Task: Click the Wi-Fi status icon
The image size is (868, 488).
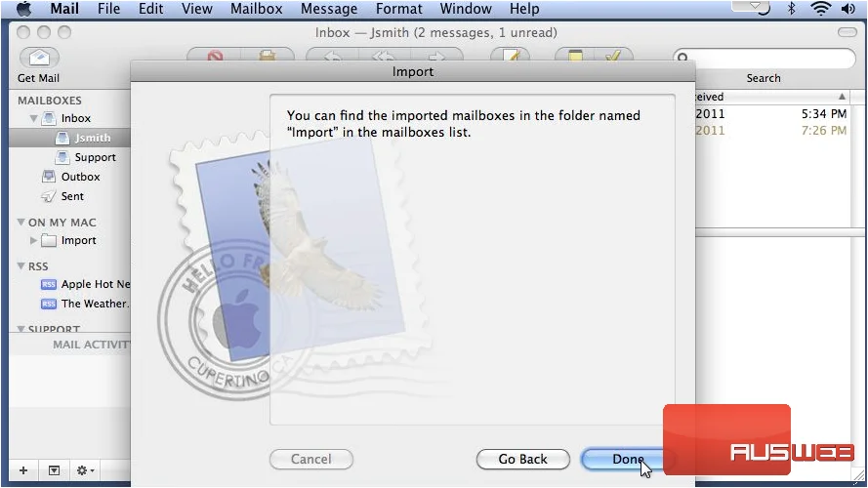Action: pyautogui.click(x=820, y=9)
